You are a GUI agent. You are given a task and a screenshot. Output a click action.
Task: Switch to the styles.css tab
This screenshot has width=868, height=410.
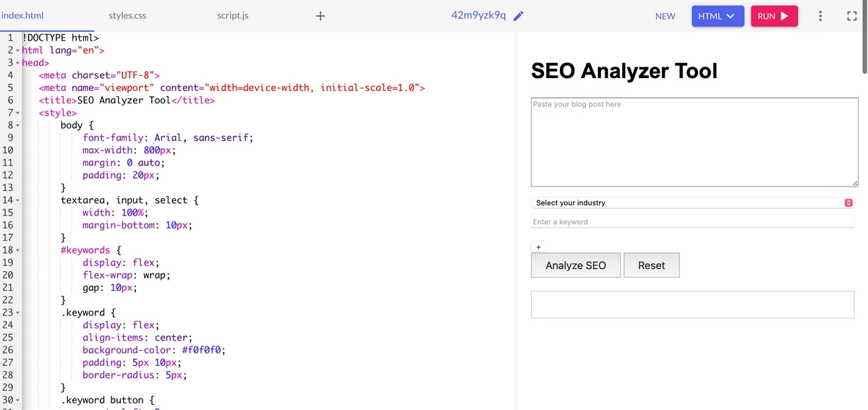[x=127, y=16]
